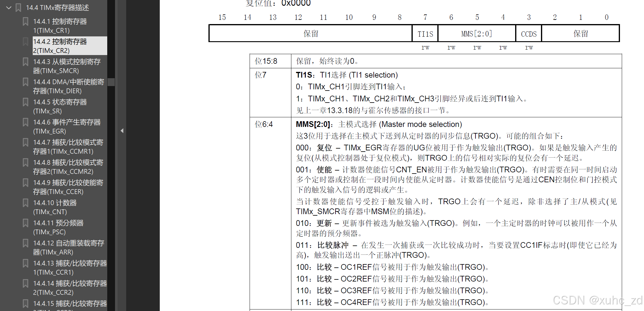Image resolution: width=644 pixels, height=311 pixels.
Task: Open bookmark 14.4.12 自动重装载寄存器(TIMx_ARR)
Action: click(68, 248)
